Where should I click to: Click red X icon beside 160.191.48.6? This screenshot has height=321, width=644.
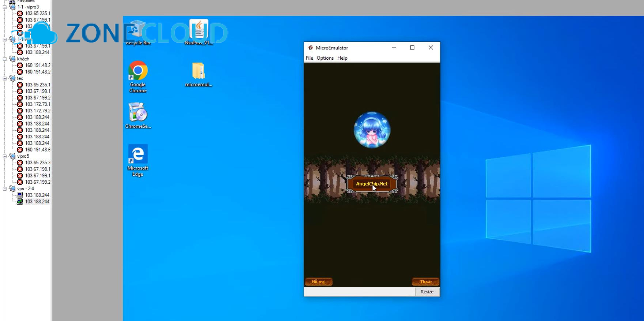click(20, 150)
